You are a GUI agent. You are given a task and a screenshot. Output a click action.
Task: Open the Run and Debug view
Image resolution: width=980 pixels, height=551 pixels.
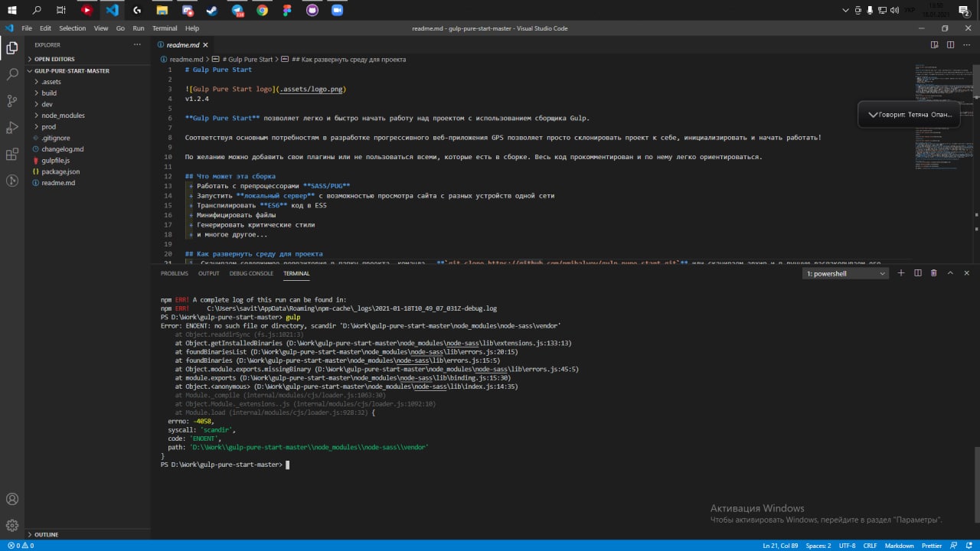(12, 128)
